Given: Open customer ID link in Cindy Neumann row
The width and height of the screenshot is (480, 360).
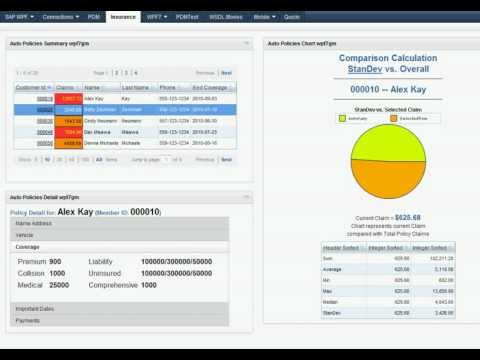Looking at the screenshot, I should click(x=45, y=121).
